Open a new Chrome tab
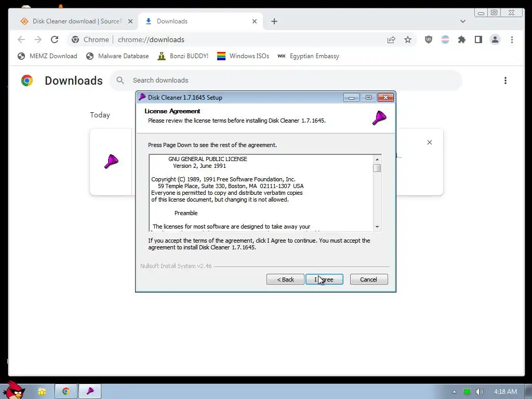The image size is (532, 399). tap(274, 21)
